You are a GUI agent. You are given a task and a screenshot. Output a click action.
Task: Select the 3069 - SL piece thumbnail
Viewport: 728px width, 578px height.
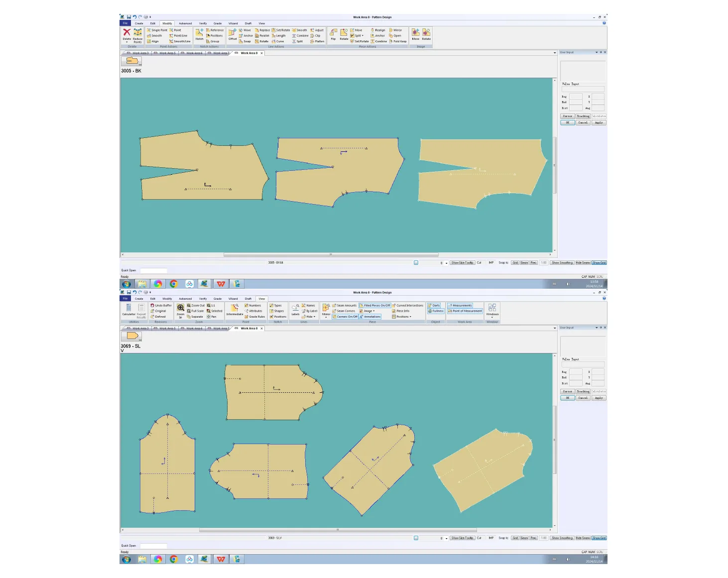tap(132, 336)
